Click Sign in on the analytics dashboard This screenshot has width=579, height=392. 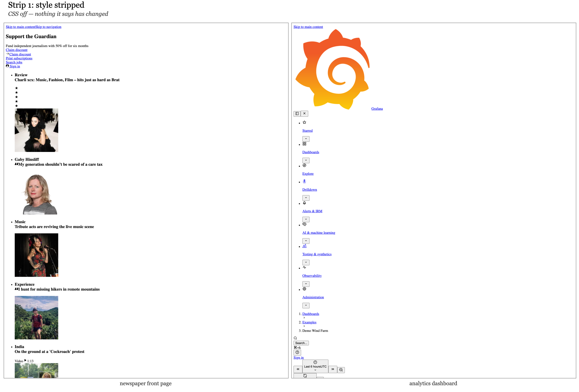pos(299,358)
